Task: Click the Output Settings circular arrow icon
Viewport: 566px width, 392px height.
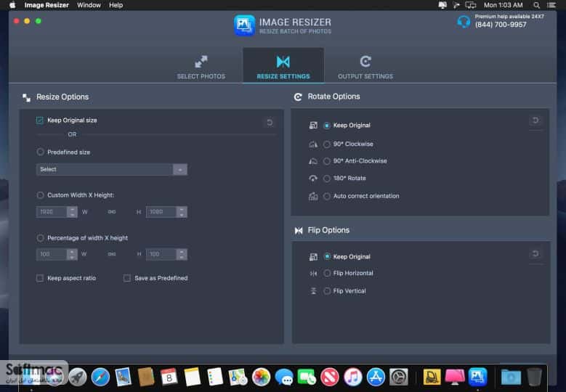Action: (x=365, y=62)
